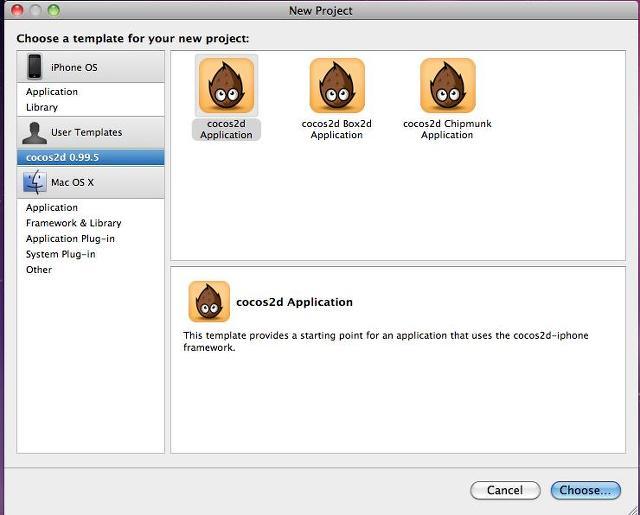The image size is (640, 515).
Task: Click the red close window button
Action: (x=17, y=10)
